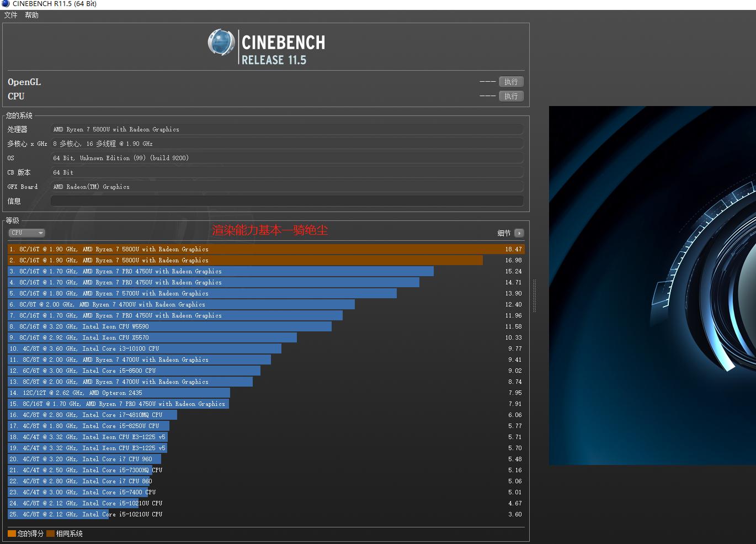Click the 细节 details arrow icon
The image size is (756, 544).
(519, 233)
